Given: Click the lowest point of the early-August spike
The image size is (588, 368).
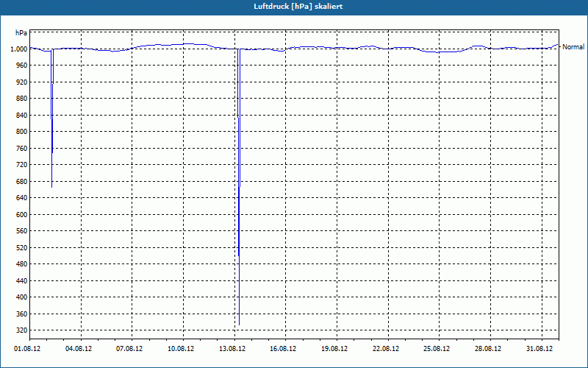Looking at the screenshot, I should [x=51, y=187].
